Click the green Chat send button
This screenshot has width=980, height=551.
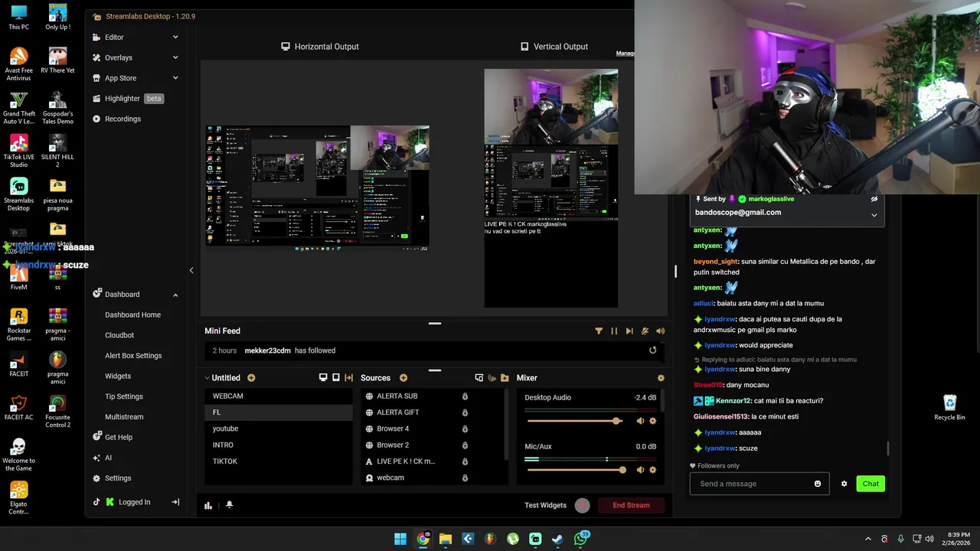pyautogui.click(x=871, y=484)
